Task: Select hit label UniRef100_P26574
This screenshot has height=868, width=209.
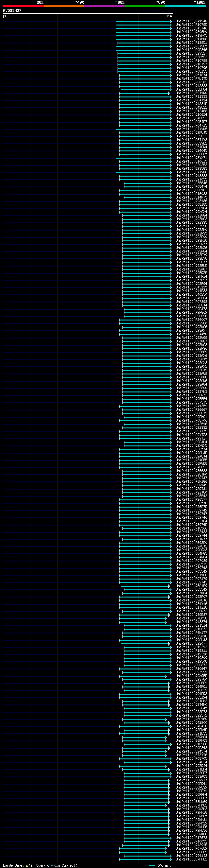Action: point(191,449)
